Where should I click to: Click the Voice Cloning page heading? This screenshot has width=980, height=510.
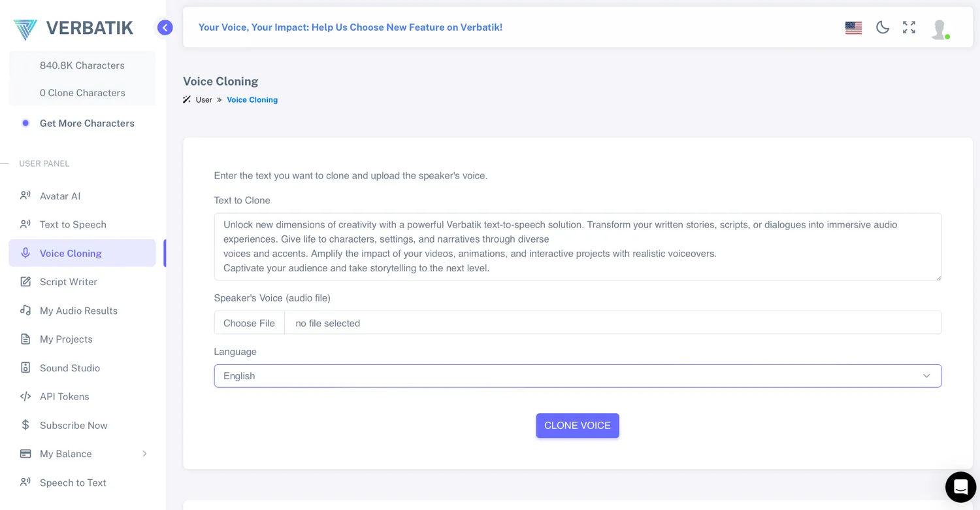coord(221,81)
